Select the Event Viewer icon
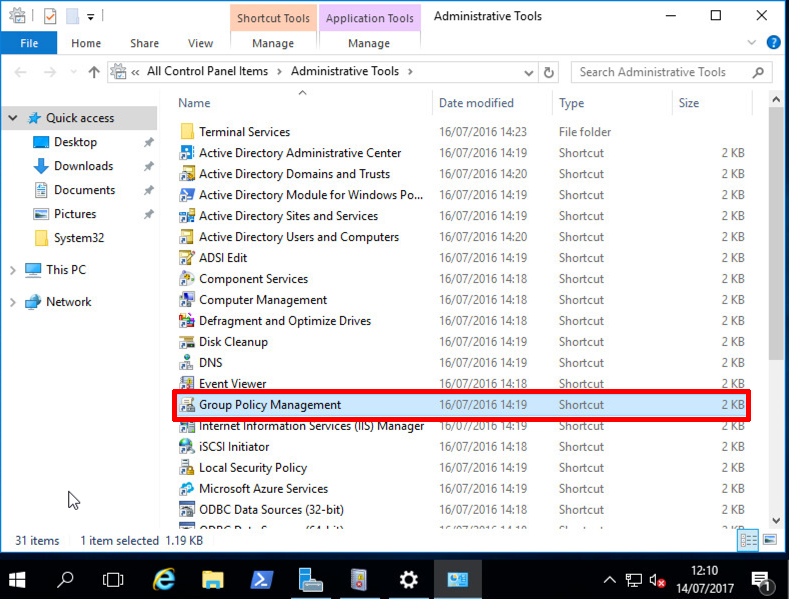 click(x=187, y=384)
